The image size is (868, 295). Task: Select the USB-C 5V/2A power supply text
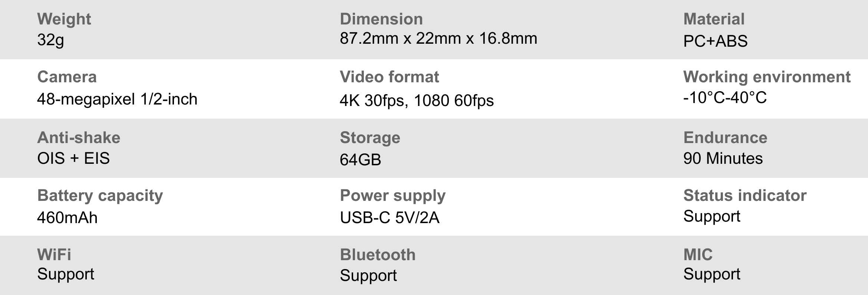tap(389, 218)
